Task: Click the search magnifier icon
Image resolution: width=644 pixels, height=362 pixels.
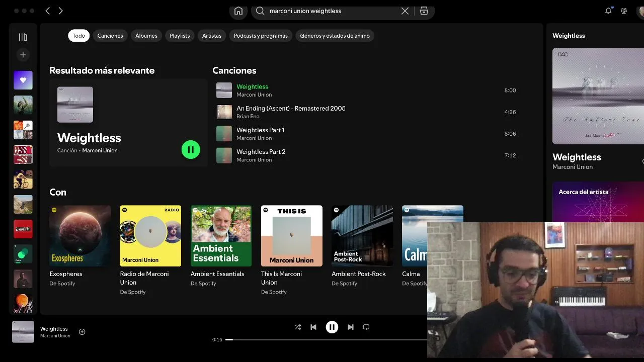Action: point(260,11)
